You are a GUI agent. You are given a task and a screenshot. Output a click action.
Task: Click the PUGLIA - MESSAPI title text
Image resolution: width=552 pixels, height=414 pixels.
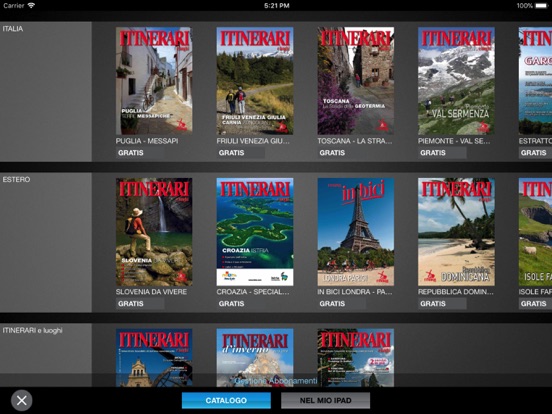(147, 141)
